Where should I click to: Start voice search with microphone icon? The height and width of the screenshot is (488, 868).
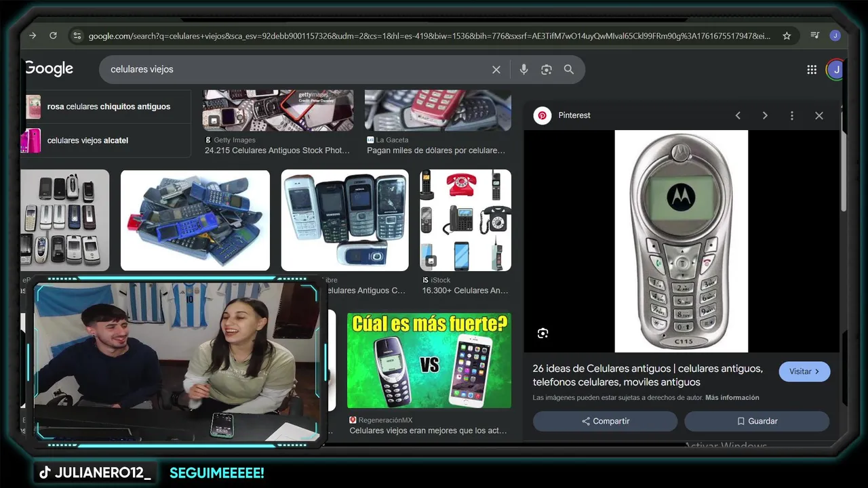524,69
